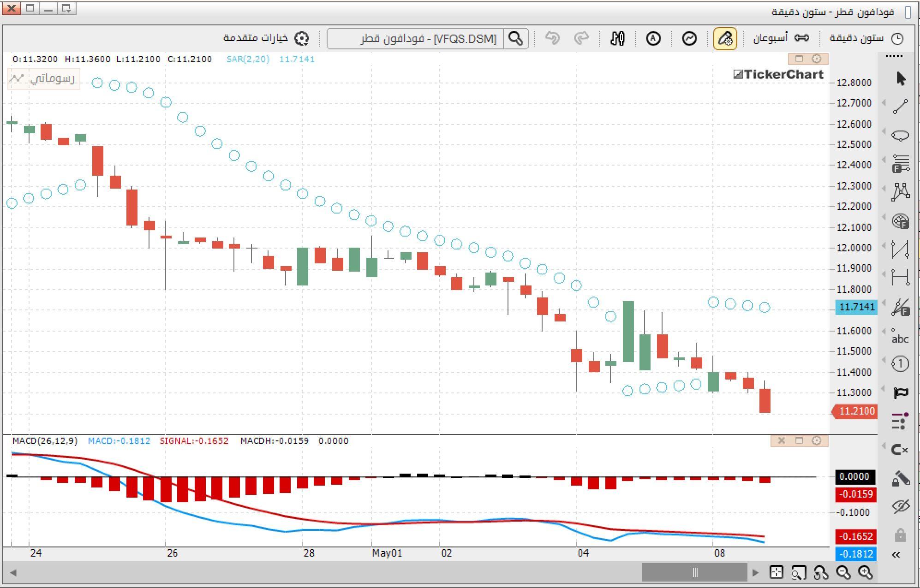Expand Fibonacci lines tool variants arrow
The height and width of the screenshot is (588, 920).
[x=884, y=160]
